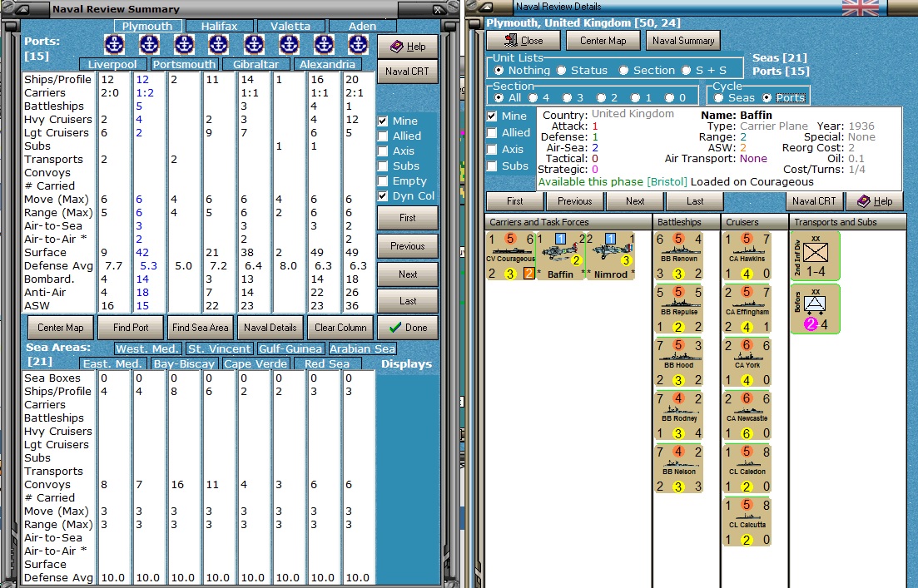Click Done in Naval Review Summary
The height and width of the screenshot is (588, 918).
(408, 328)
